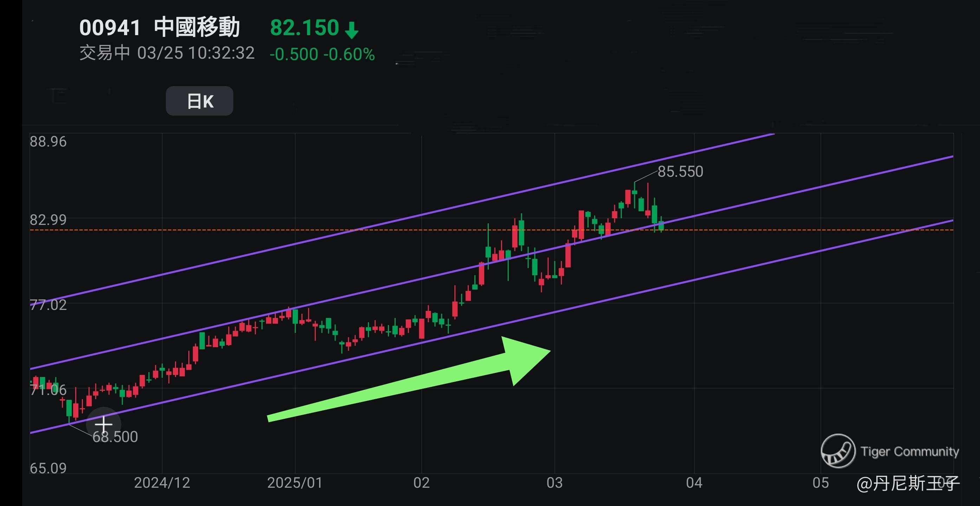Click the 交易中 trading status timestamp
The width and height of the screenshot is (980, 506).
(167, 53)
